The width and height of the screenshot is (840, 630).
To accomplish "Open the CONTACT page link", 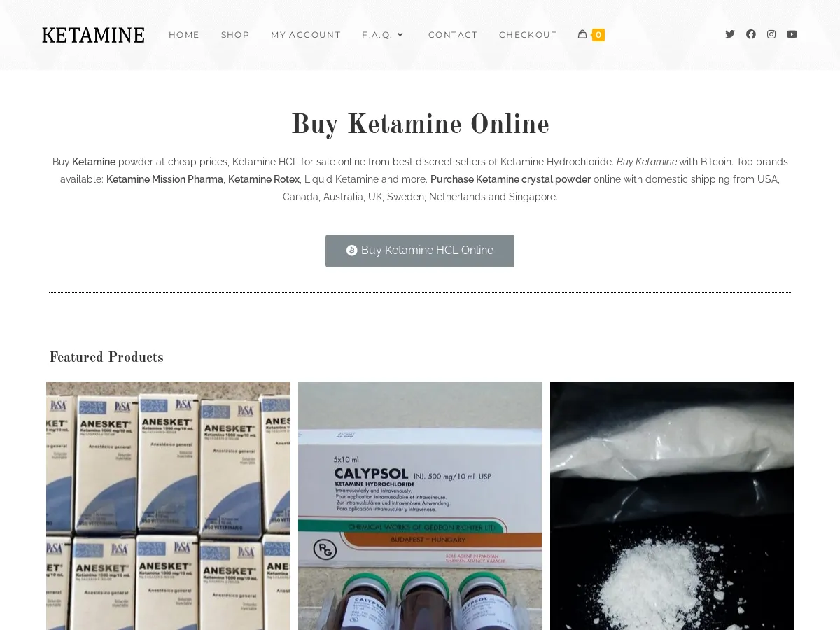I will 453,34.
